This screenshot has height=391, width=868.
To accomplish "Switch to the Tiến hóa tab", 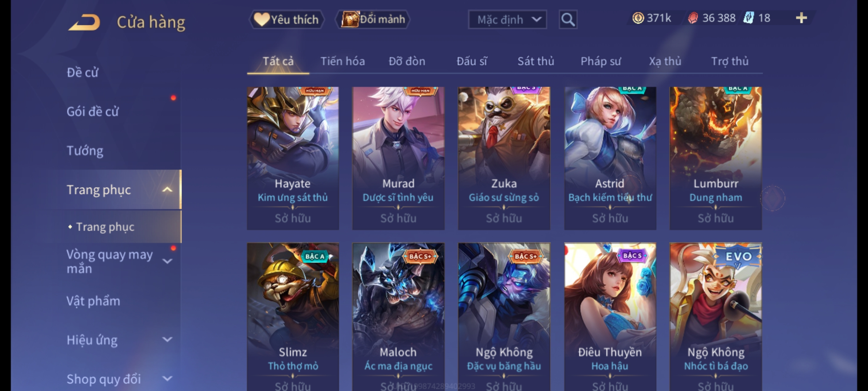I will point(342,61).
